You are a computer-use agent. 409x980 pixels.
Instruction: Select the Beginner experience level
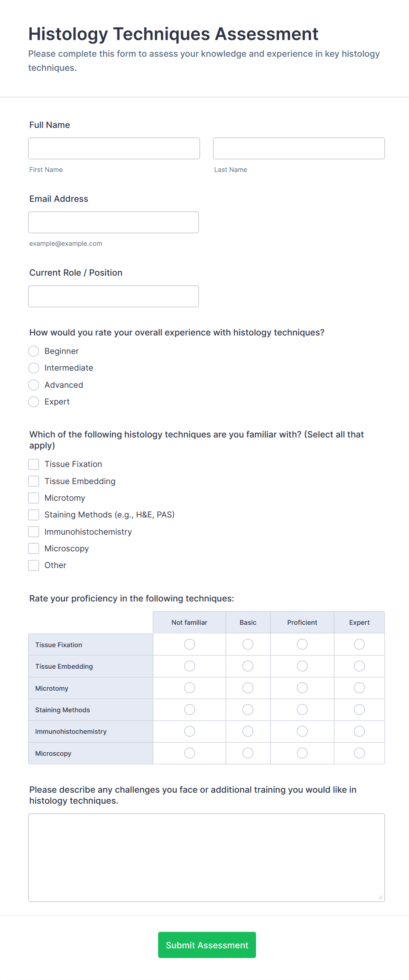(x=33, y=351)
